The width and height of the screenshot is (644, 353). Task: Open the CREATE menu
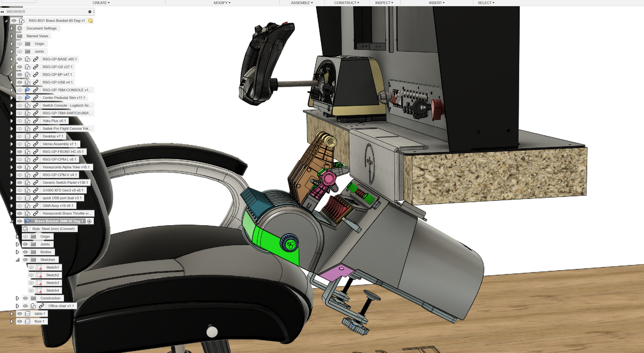pyautogui.click(x=101, y=3)
